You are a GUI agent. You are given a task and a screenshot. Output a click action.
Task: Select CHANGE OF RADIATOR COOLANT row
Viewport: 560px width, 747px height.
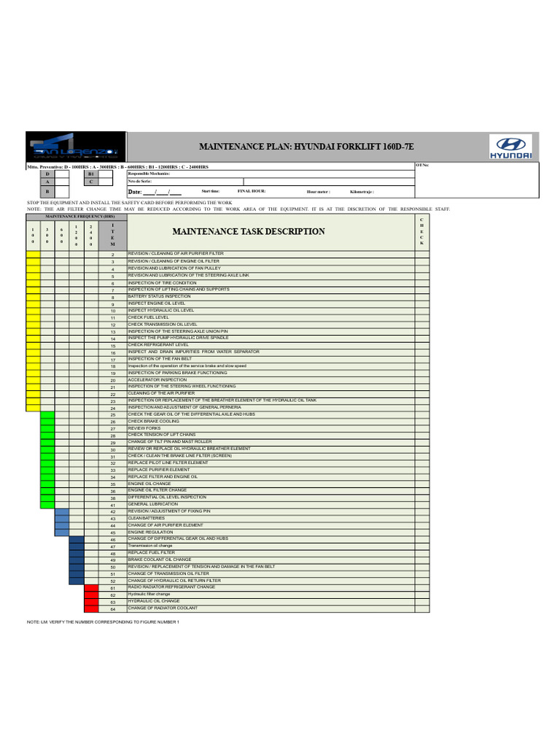coord(271,608)
